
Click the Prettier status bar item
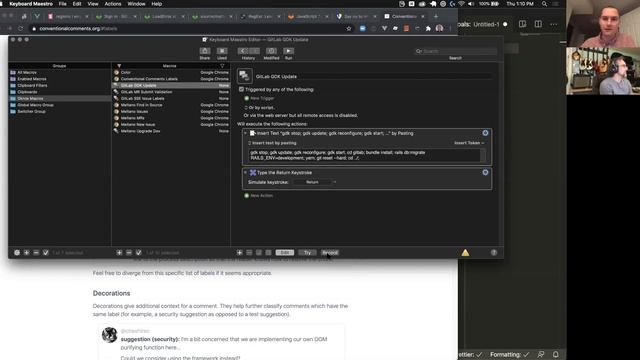coord(470,354)
